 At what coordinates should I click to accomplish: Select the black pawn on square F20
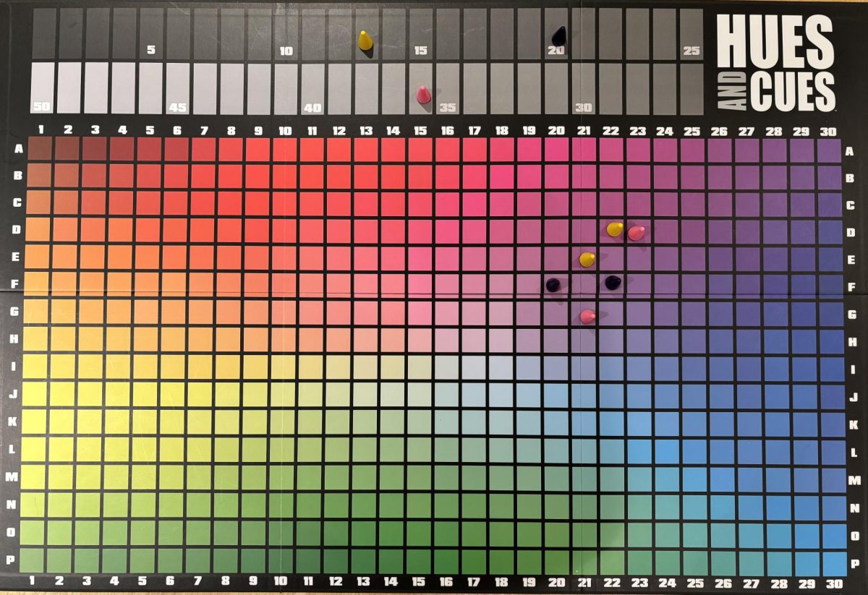(553, 286)
